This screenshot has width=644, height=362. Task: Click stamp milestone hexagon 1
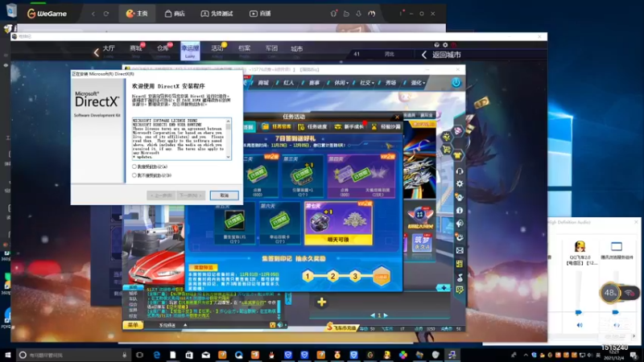click(x=308, y=276)
